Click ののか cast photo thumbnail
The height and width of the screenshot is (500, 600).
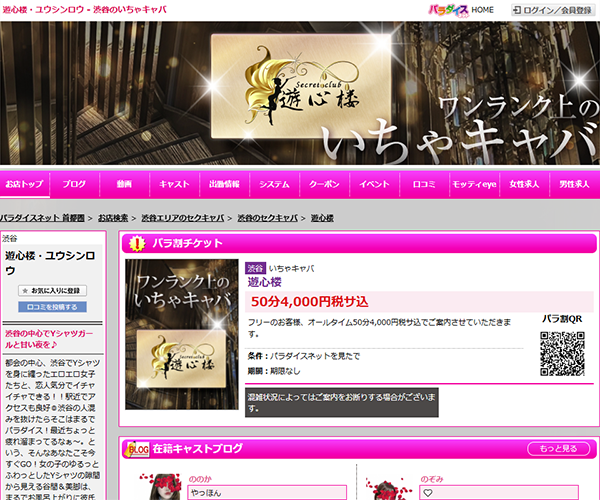point(160,487)
